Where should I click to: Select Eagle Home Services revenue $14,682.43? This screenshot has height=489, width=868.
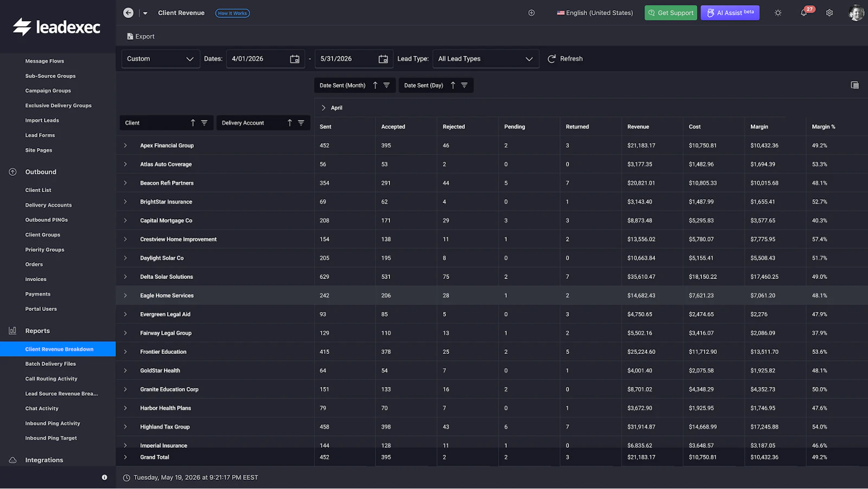tap(641, 296)
